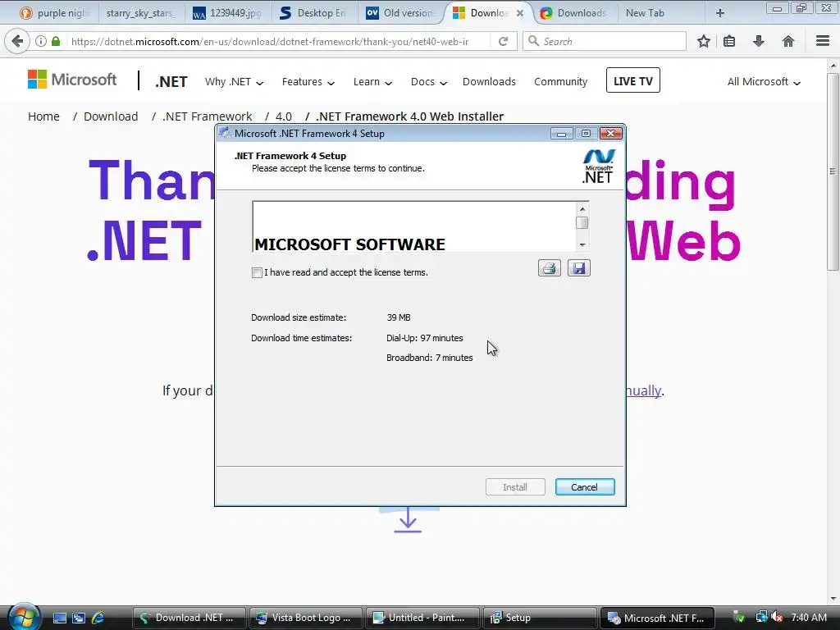This screenshot has height=630, width=840.
Task: Switch to the purple night tab
Action: pos(55,13)
